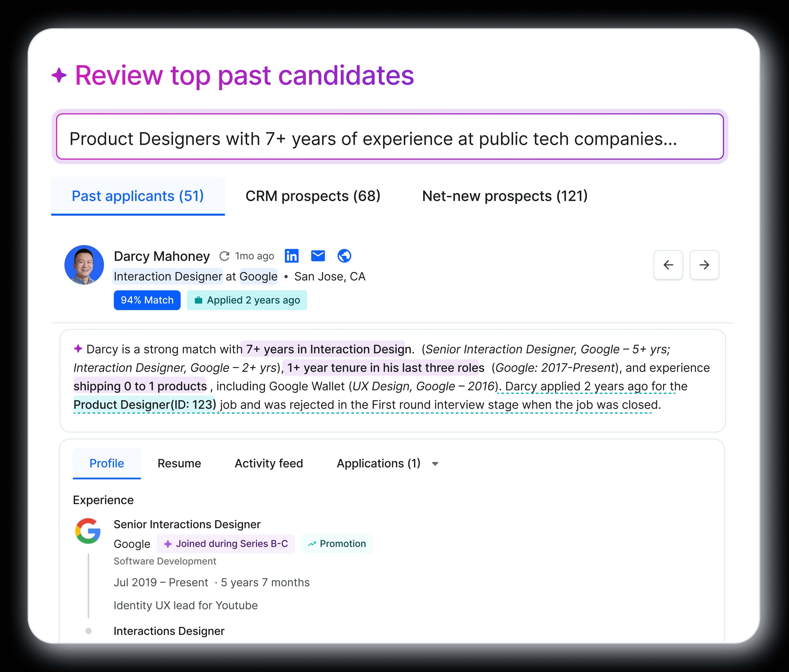Open Darcy's personal website via globe icon
This screenshot has height=672, width=789.
click(x=344, y=256)
